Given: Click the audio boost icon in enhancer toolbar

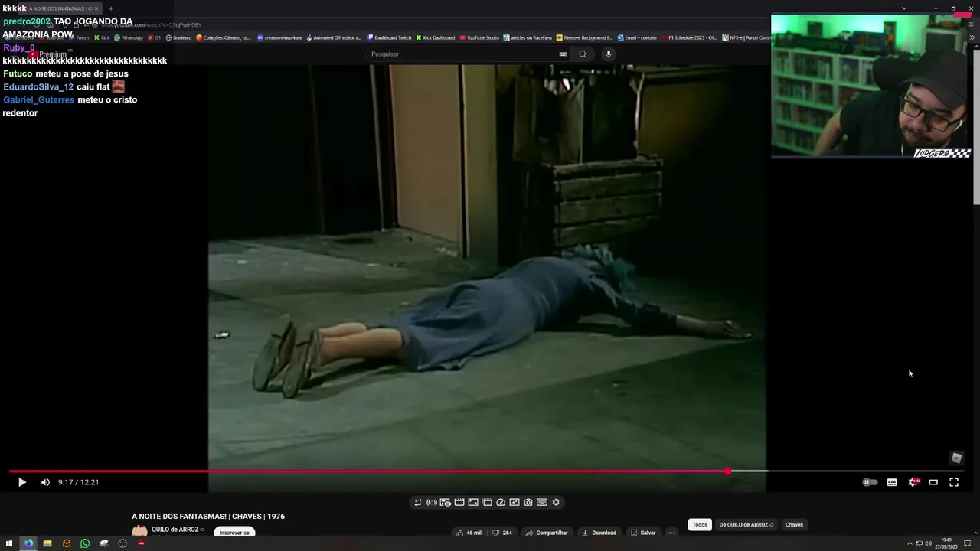Looking at the screenshot, I should tap(432, 503).
